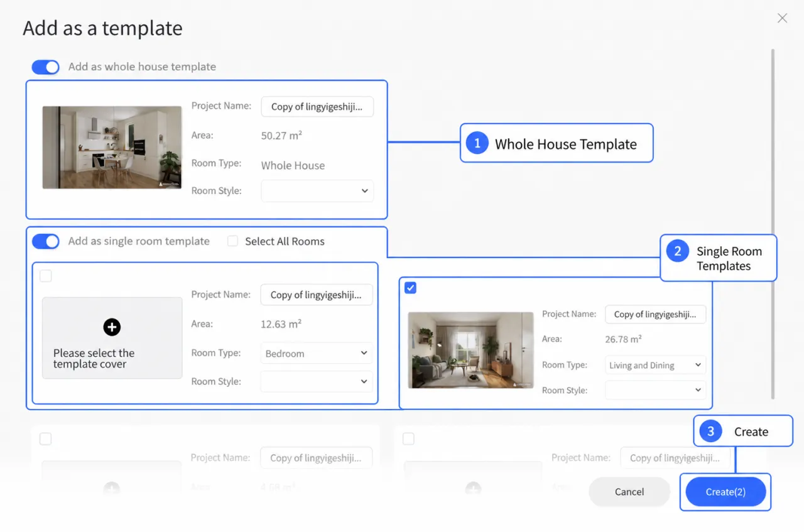
Task: Check the Select All Rooms checkbox
Action: click(232, 241)
